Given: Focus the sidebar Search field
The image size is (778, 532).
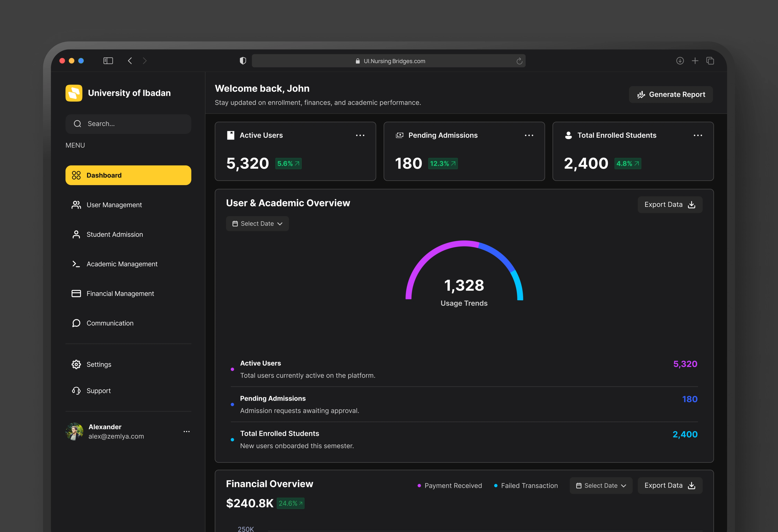Looking at the screenshot, I should [x=128, y=124].
